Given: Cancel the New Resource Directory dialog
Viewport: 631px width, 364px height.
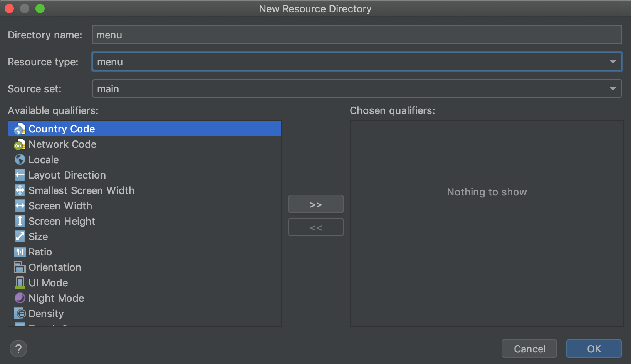Looking at the screenshot, I should (529, 349).
